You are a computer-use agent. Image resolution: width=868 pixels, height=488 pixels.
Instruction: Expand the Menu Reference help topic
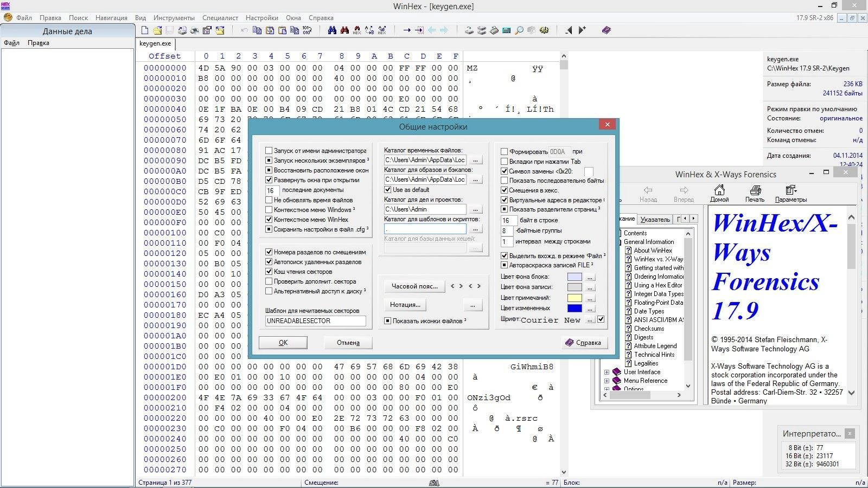(x=607, y=381)
